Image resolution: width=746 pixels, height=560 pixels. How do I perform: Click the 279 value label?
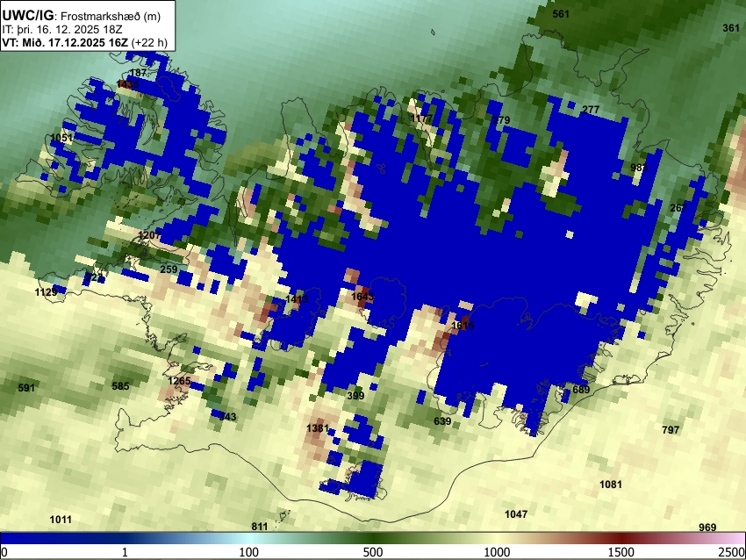coord(501,120)
